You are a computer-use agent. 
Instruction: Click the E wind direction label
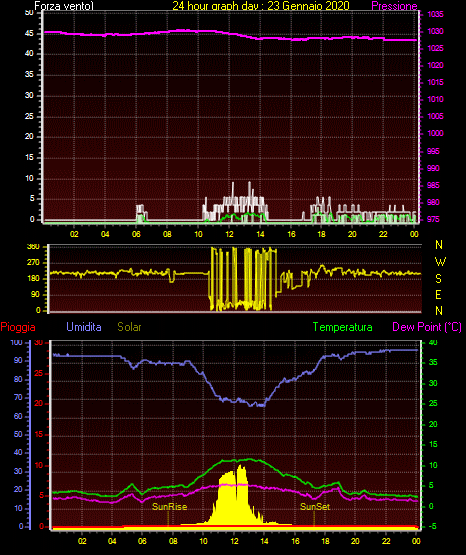click(x=438, y=294)
